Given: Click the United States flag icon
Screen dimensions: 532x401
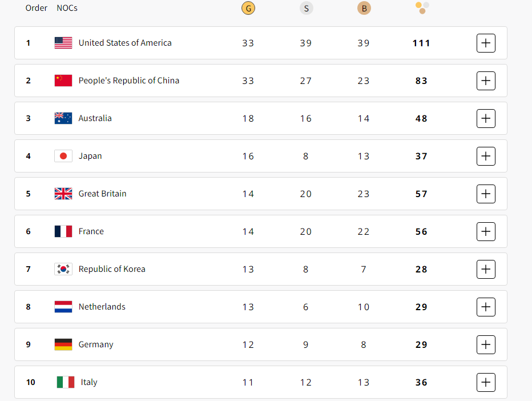Looking at the screenshot, I should [x=63, y=43].
